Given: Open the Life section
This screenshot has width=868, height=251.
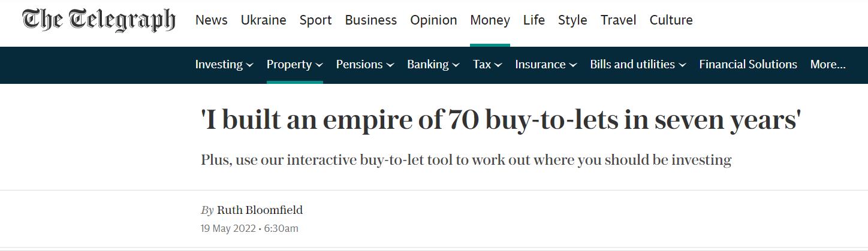Looking at the screenshot, I should (x=534, y=20).
